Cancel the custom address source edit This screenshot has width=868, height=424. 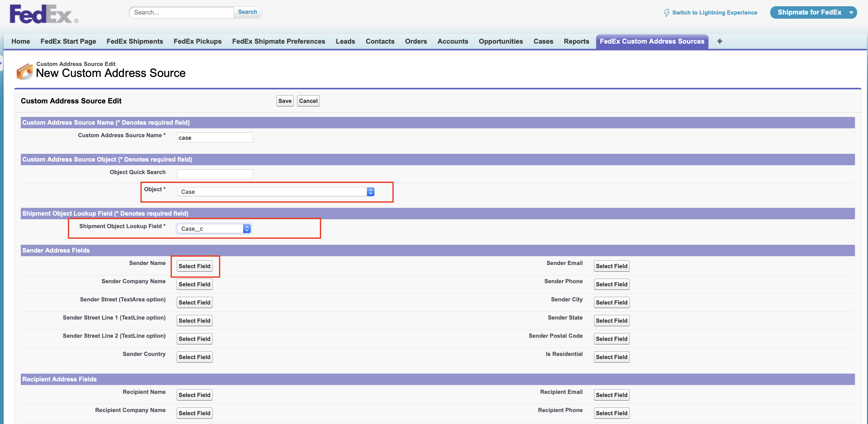point(308,101)
